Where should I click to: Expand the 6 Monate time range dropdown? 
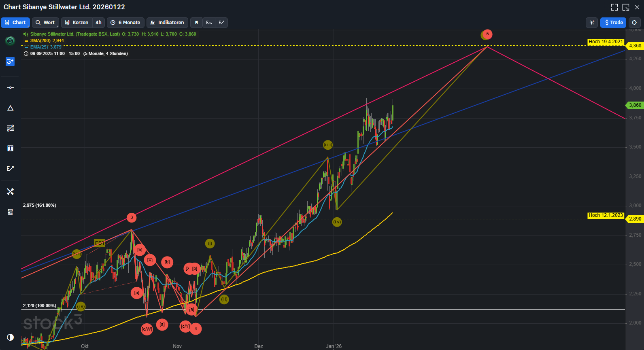point(125,23)
